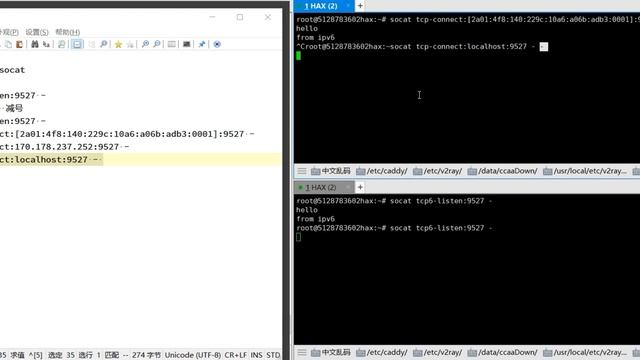640x360 pixels.
Task: Open hamburger menu of top quick-command bar
Action: (302, 171)
